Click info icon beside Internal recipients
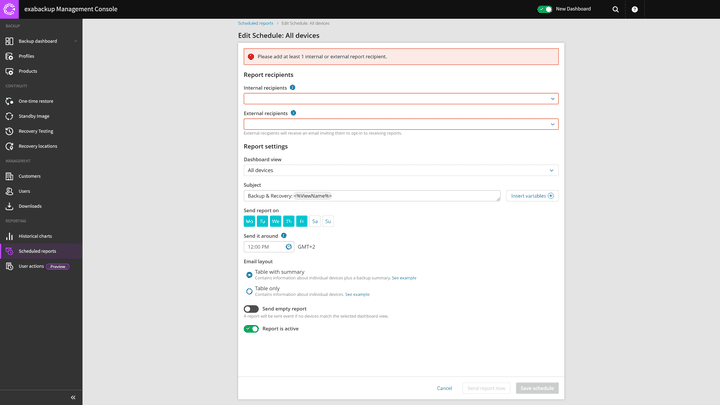The image size is (720, 405). tap(293, 88)
